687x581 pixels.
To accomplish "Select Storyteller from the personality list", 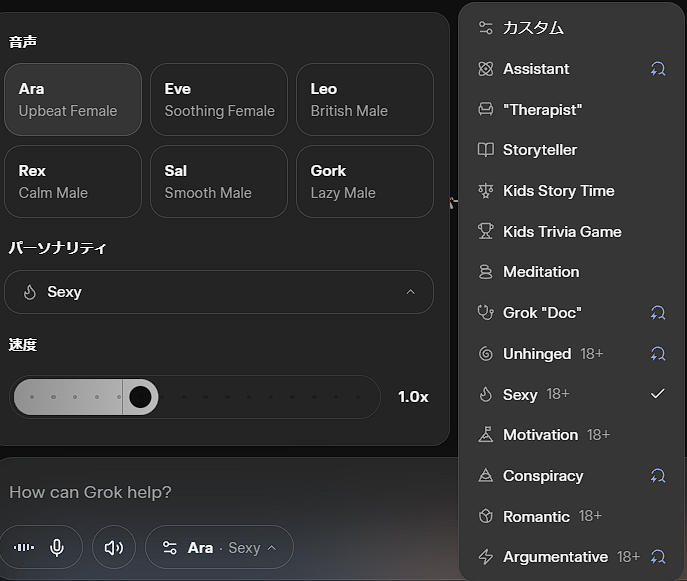I will (539, 150).
